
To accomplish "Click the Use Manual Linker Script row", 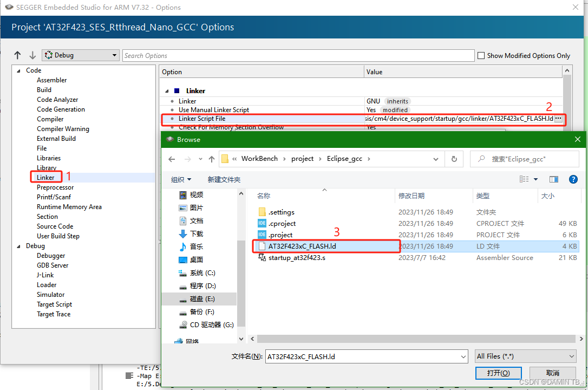I will 362,110.
